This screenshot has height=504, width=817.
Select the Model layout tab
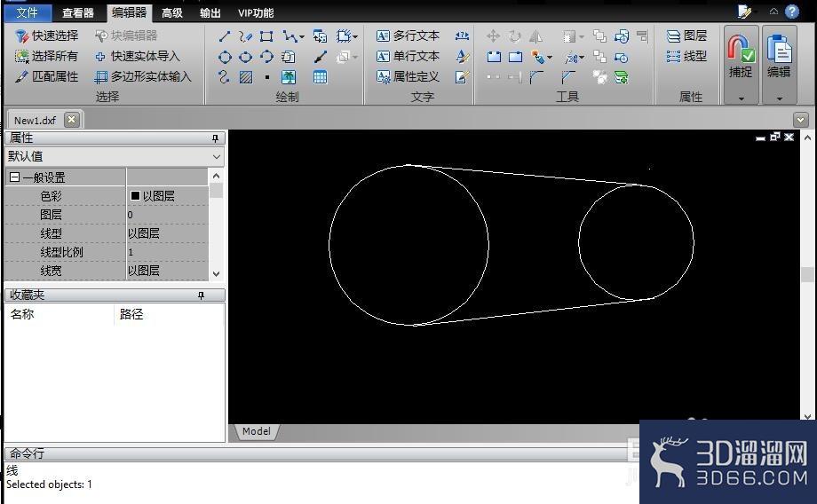pos(257,431)
